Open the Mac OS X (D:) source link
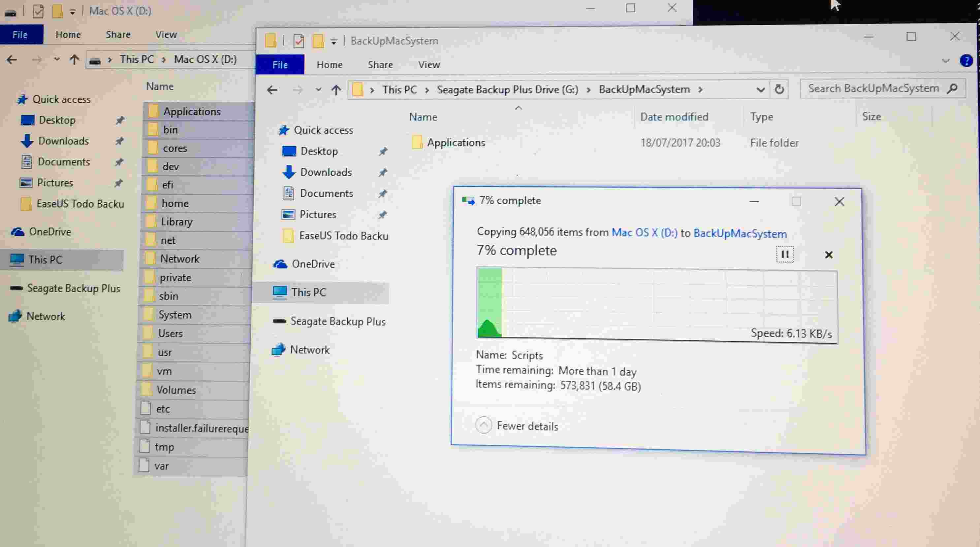This screenshot has height=547, width=980. point(644,233)
